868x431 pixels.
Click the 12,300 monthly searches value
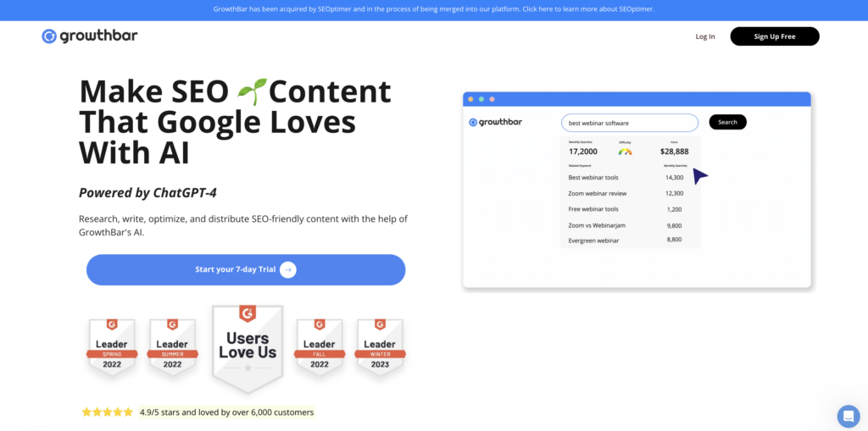pos(674,194)
